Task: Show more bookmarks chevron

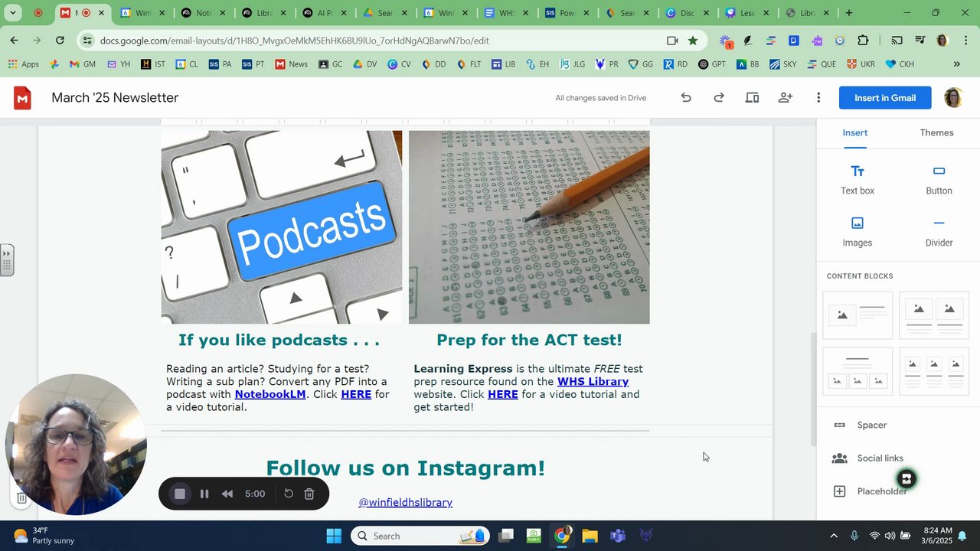Action: tap(956, 64)
